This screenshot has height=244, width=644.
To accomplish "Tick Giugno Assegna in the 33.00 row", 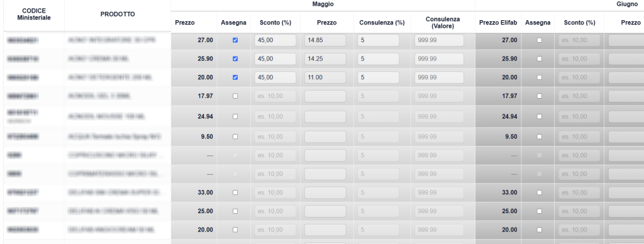I will [x=539, y=192].
